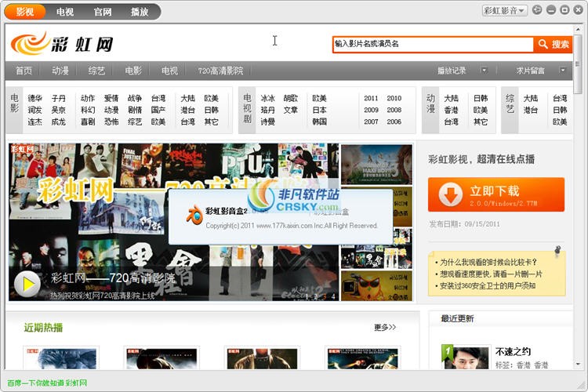Choose the 恐怖 movie genre
This screenshot has width=588, height=392.
111,122
